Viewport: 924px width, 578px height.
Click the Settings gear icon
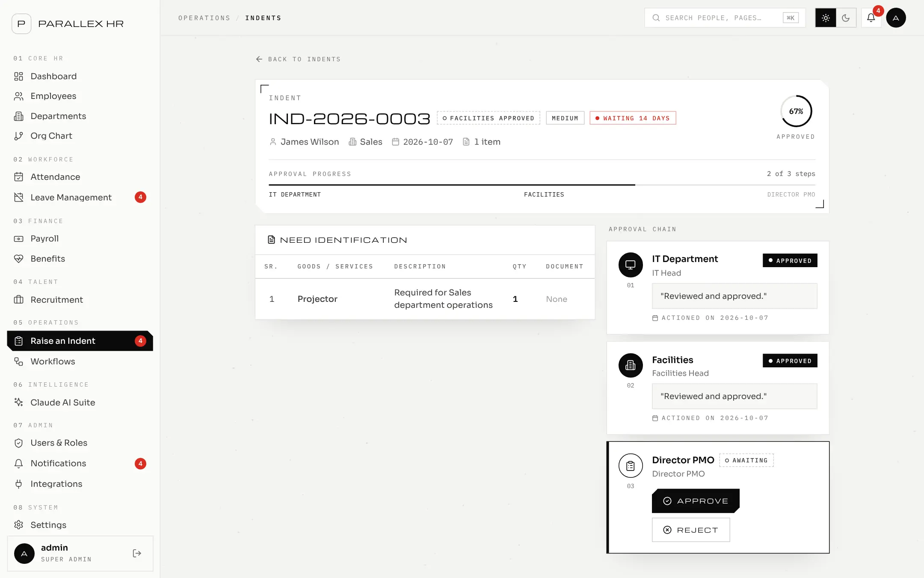18,525
